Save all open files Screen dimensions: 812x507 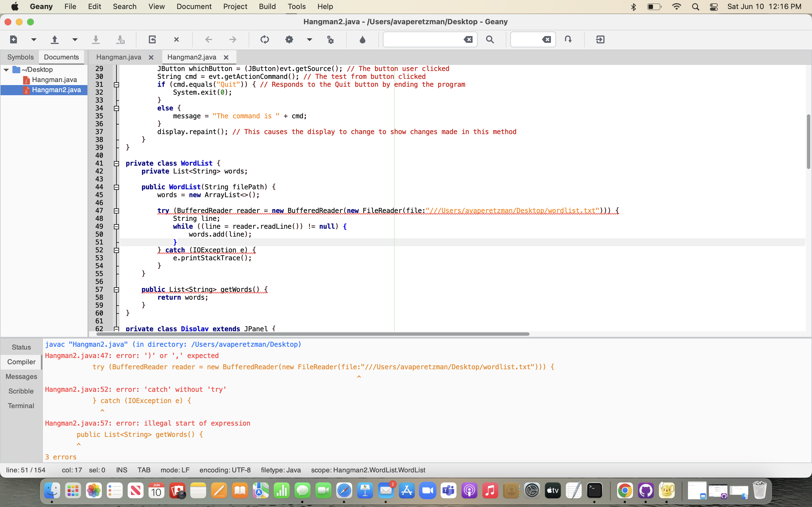121,39
